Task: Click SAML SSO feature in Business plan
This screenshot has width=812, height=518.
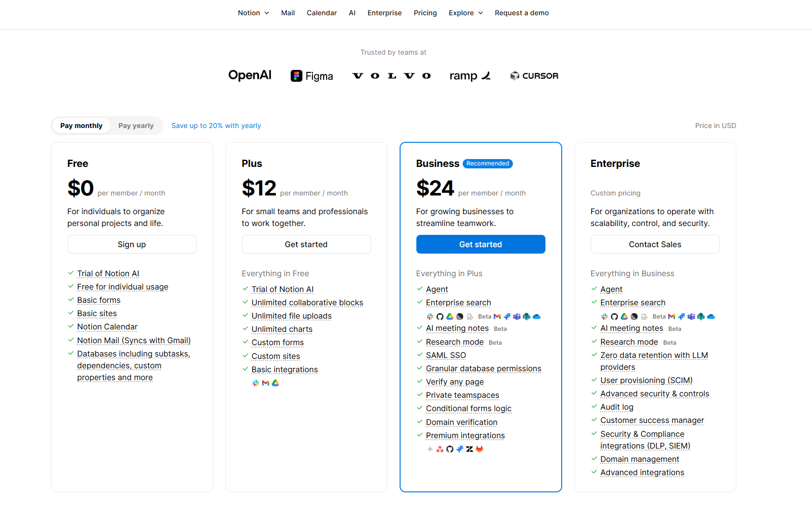Action: (446, 355)
